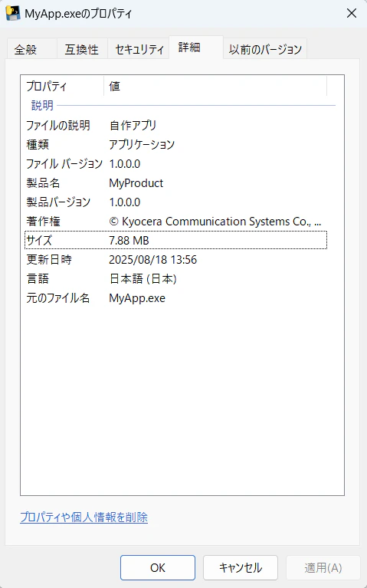
Task: Select the ファイル バージョン row
Action: pyautogui.click(x=175, y=164)
